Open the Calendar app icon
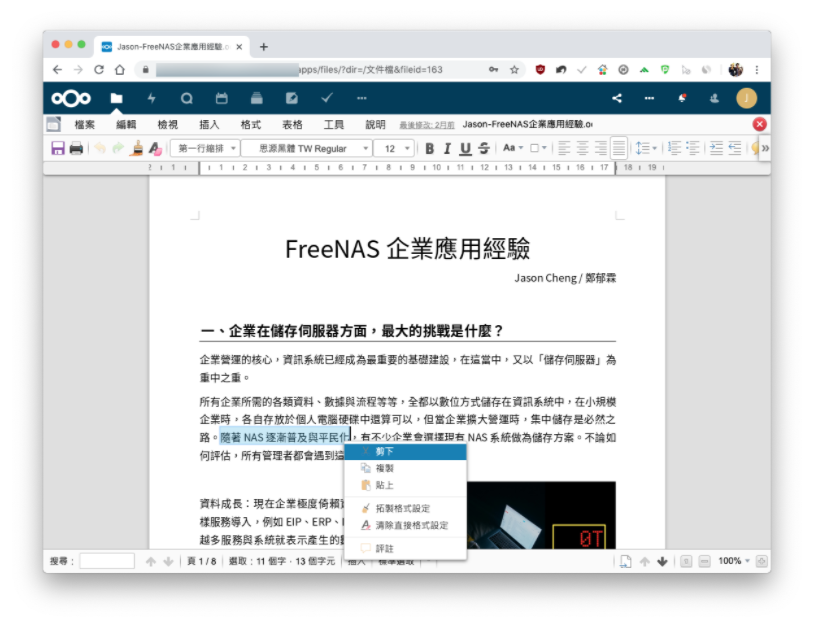The image size is (817, 619). [x=221, y=98]
